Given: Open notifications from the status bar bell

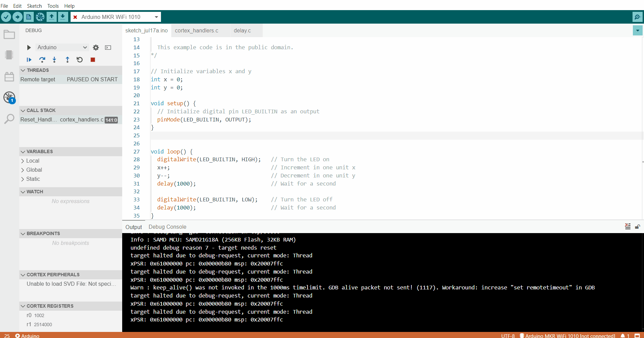Looking at the screenshot, I should coord(622,336).
